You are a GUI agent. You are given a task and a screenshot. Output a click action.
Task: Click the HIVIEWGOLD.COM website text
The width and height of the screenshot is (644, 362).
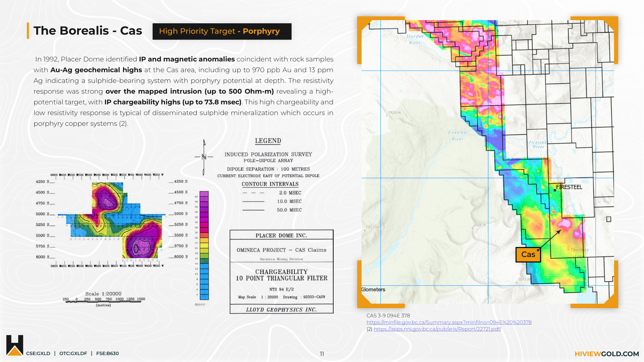[607, 354]
